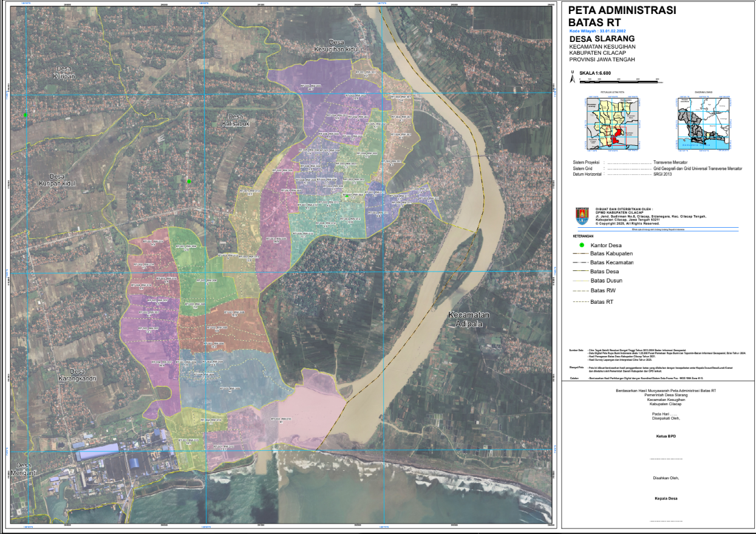Click the SKALA 1:6.600 text
The image size is (756, 534).
tap(594, 73)
